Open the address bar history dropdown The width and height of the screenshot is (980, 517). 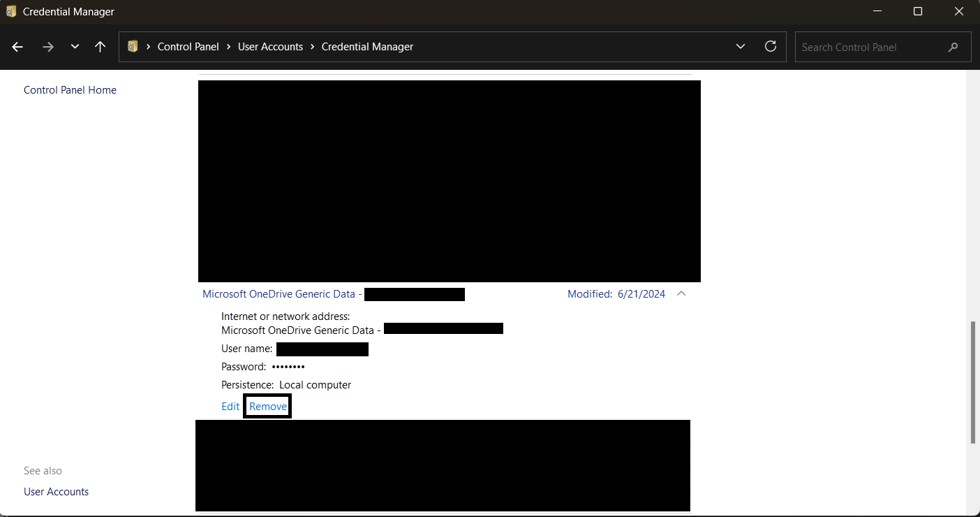click(x=741, y=47)
